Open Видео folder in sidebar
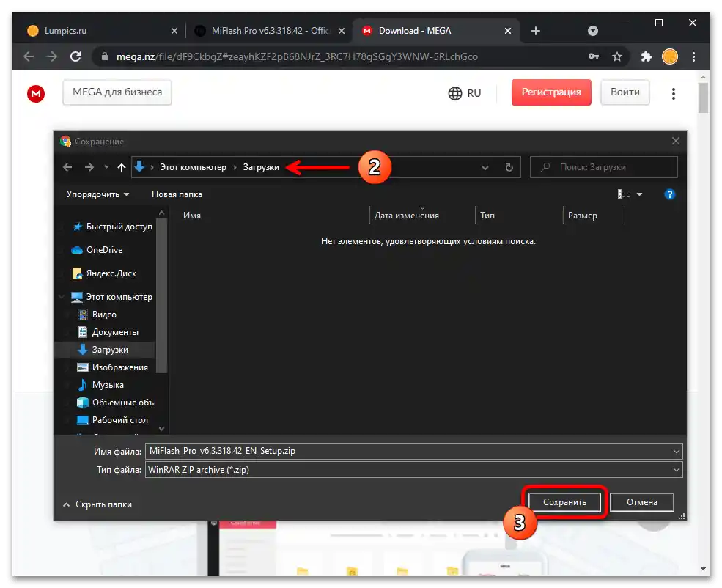The image size is (722, 588). [97, 315]
